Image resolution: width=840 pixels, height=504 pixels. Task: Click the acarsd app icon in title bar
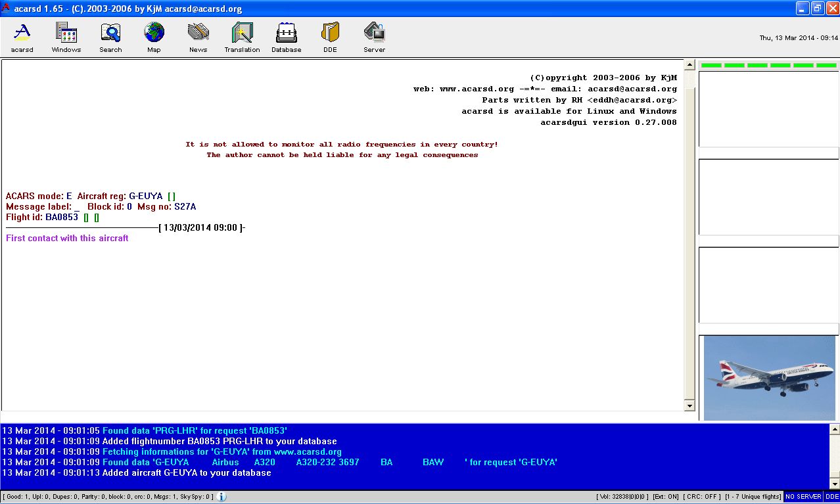tap(6, 9)
